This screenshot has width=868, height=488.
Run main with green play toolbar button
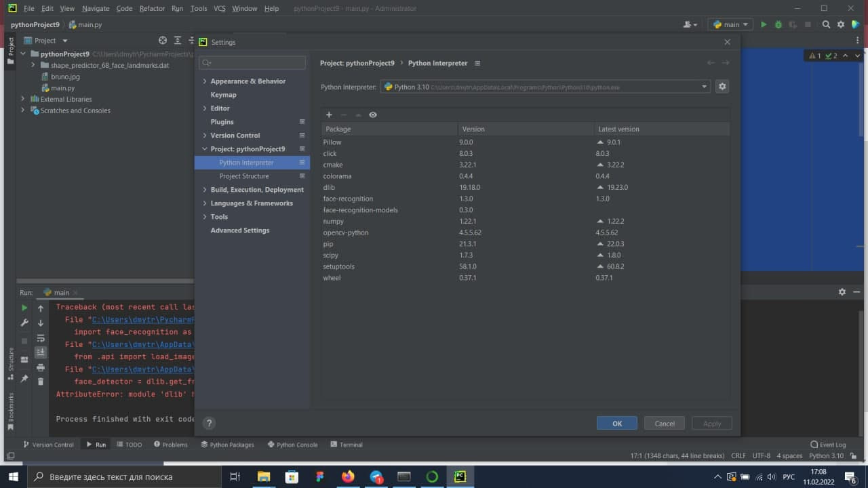[x=764, y=24]
